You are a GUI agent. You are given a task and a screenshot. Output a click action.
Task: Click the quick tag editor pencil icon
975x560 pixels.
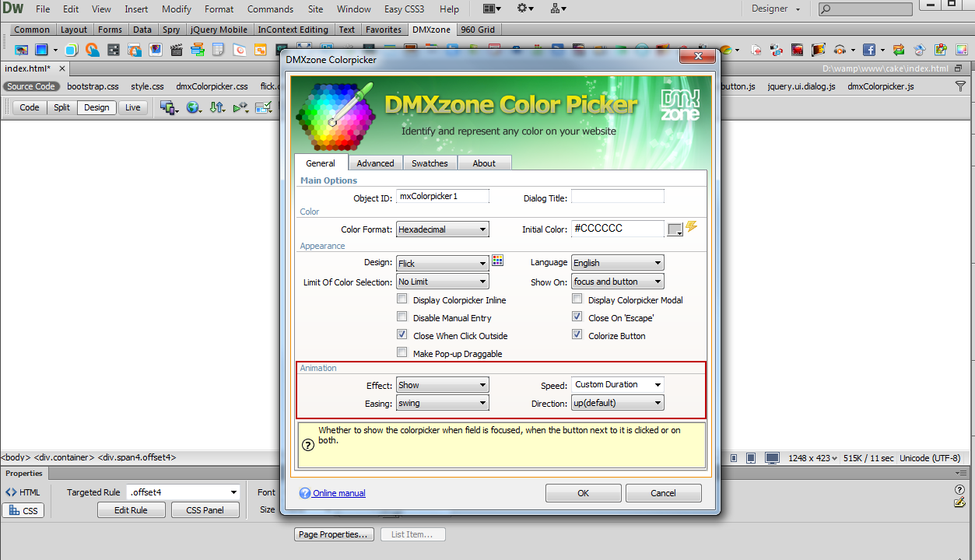(959, 502)
